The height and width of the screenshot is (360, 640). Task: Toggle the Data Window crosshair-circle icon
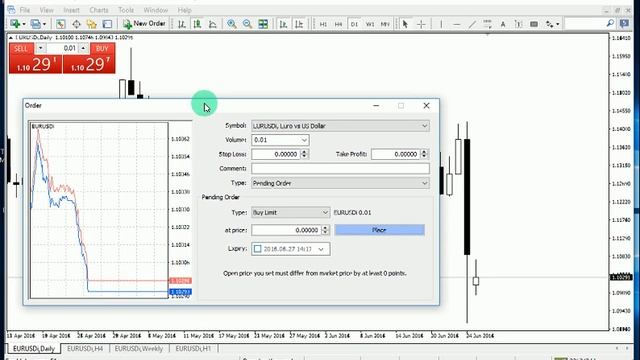(x=76, y=24)
